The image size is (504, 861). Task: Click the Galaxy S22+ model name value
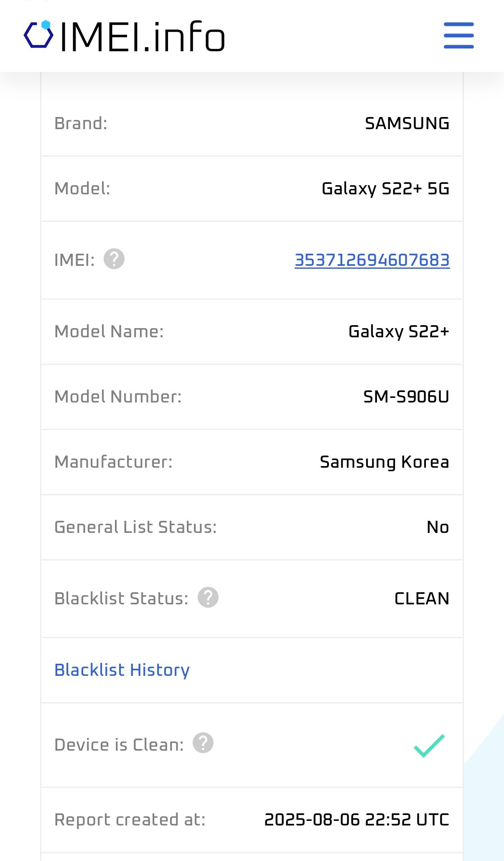pyautogui.click(x=399, y=331)
